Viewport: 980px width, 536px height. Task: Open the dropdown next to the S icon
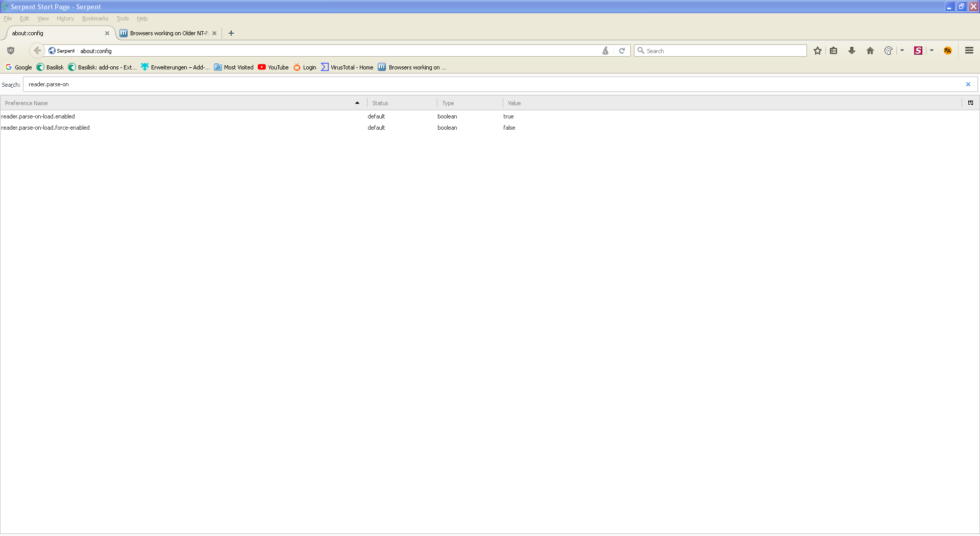tap(932, 51)
